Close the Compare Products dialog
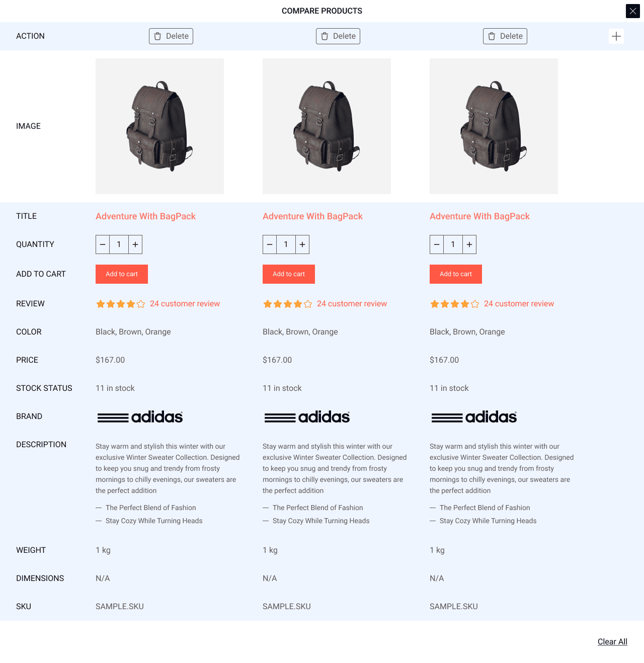The image size is (644, 663). click(x=632, y=11)
